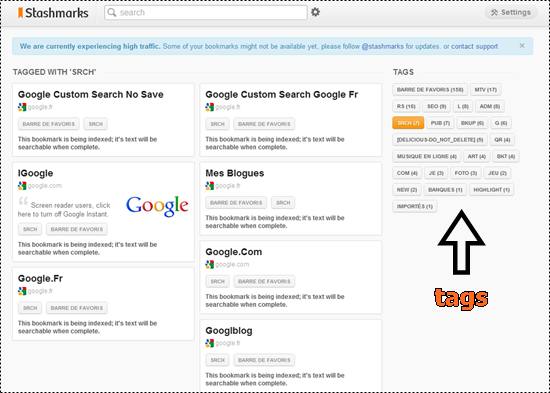Click the SRCH tag in IGoogle card
The height and width of the screenshot is (393, 550).
coord(30,229)
